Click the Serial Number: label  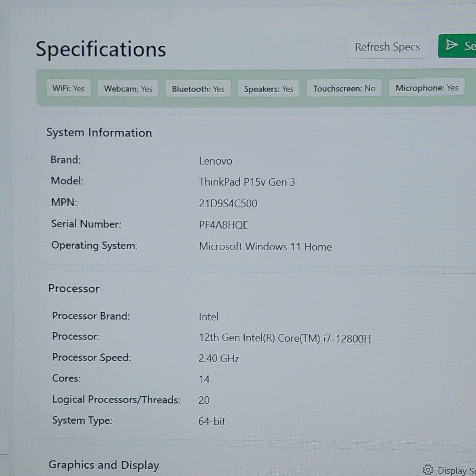click(x=86, y=224)
